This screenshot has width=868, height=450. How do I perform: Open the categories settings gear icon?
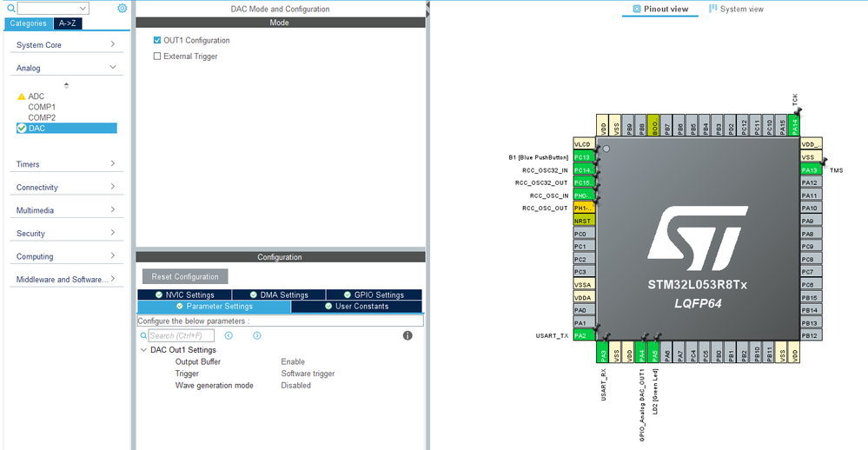pyautogui.click(x=123, y=9)
